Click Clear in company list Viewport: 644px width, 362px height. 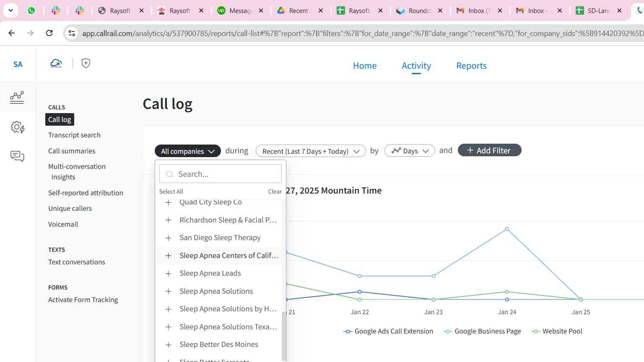[275, 191]
